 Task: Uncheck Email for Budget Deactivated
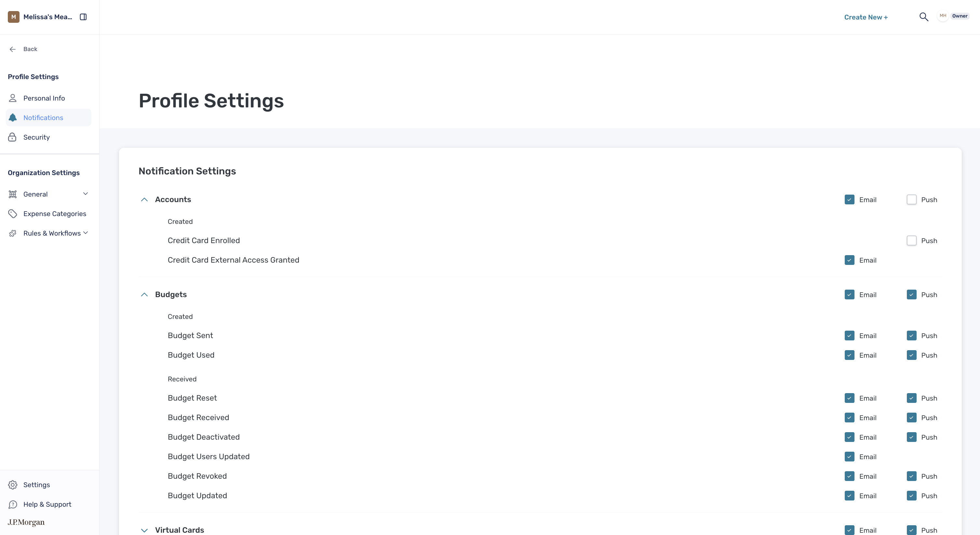click(x=850, y=437)
